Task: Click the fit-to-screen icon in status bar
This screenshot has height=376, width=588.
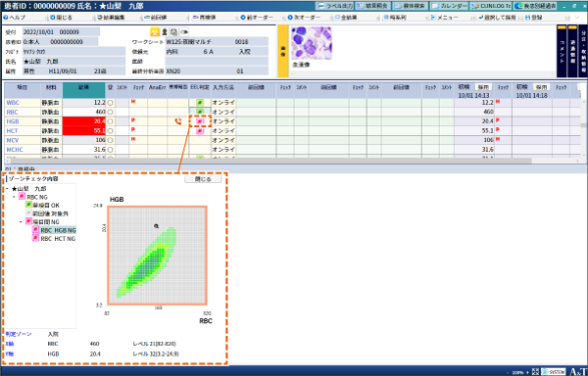Action: [x=535, y=371]
